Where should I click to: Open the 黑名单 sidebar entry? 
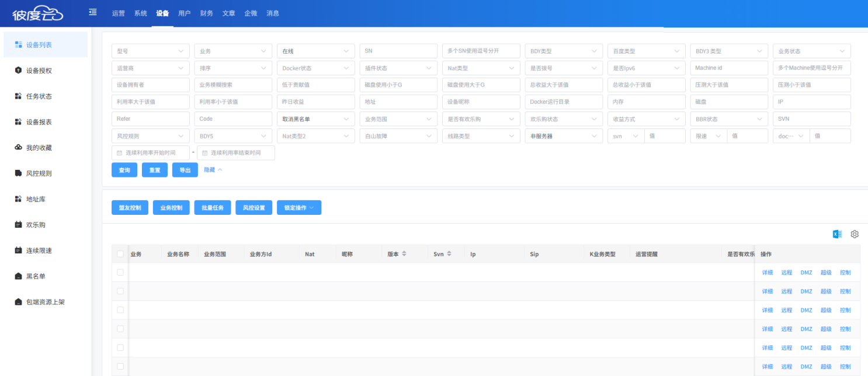pos(35,276)
